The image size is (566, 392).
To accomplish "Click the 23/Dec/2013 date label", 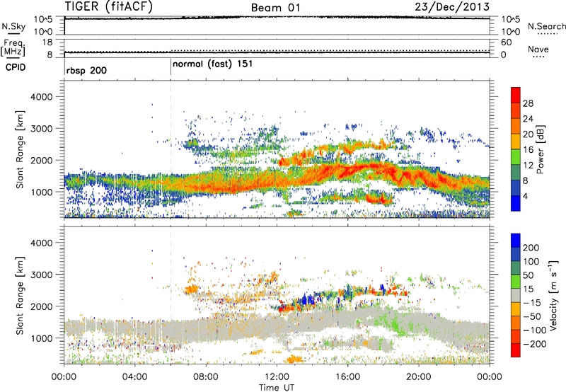I will tap(452, 6).
